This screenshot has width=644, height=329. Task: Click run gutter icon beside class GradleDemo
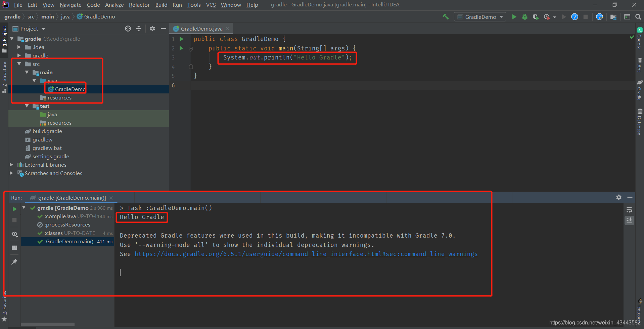[181, 39]
